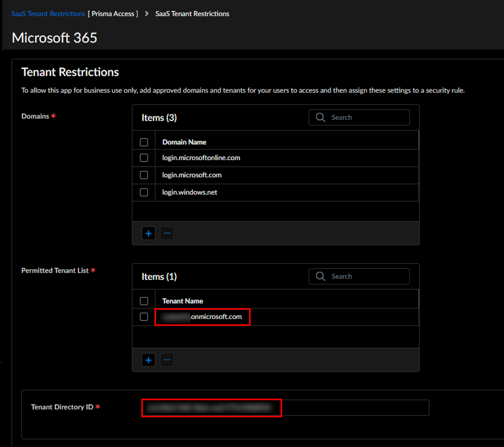Check the login.microsoftonline.com checkbox
The height and width of the screenshot is (447, 504).
click(144, 158)
